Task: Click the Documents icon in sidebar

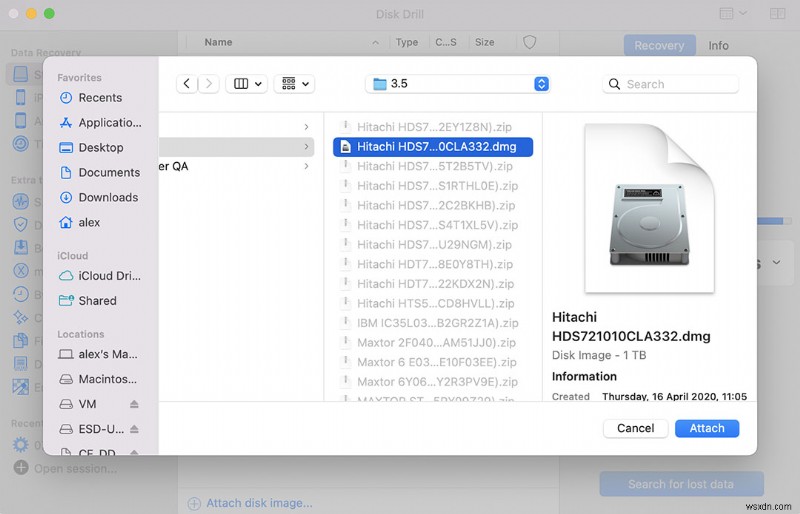Action: [x=66, y=173]
